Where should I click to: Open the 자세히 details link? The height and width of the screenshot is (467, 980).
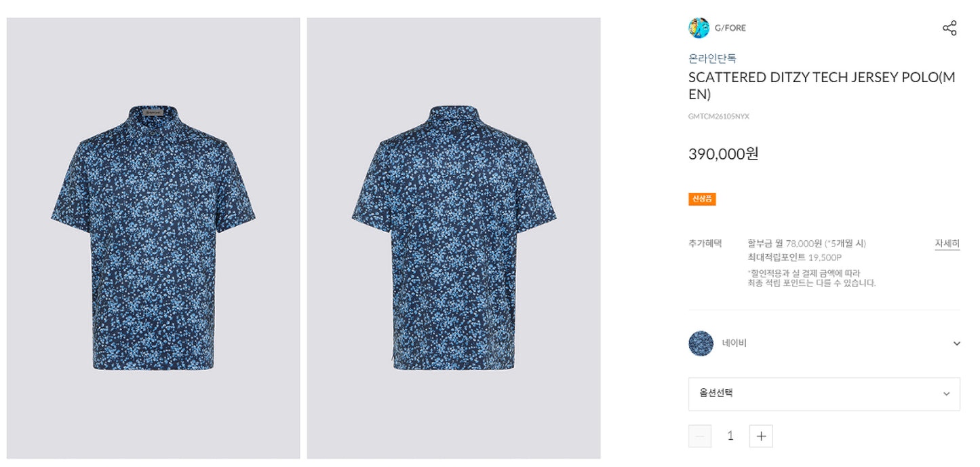click(947, 244)
